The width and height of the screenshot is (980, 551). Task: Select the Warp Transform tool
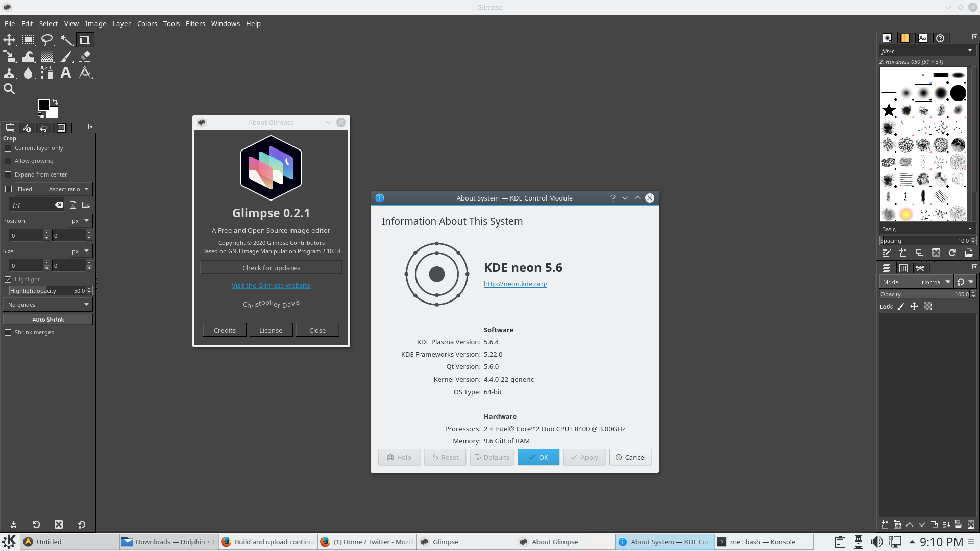[28, 56]
